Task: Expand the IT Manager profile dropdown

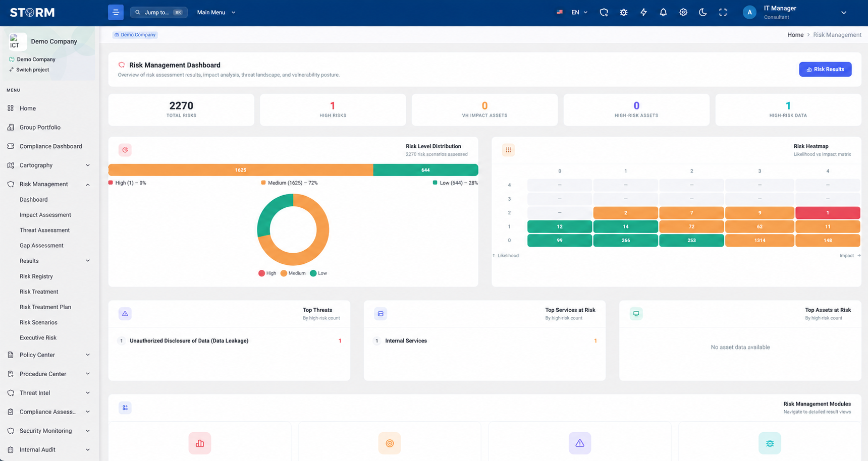Action: tap(843, 13)
